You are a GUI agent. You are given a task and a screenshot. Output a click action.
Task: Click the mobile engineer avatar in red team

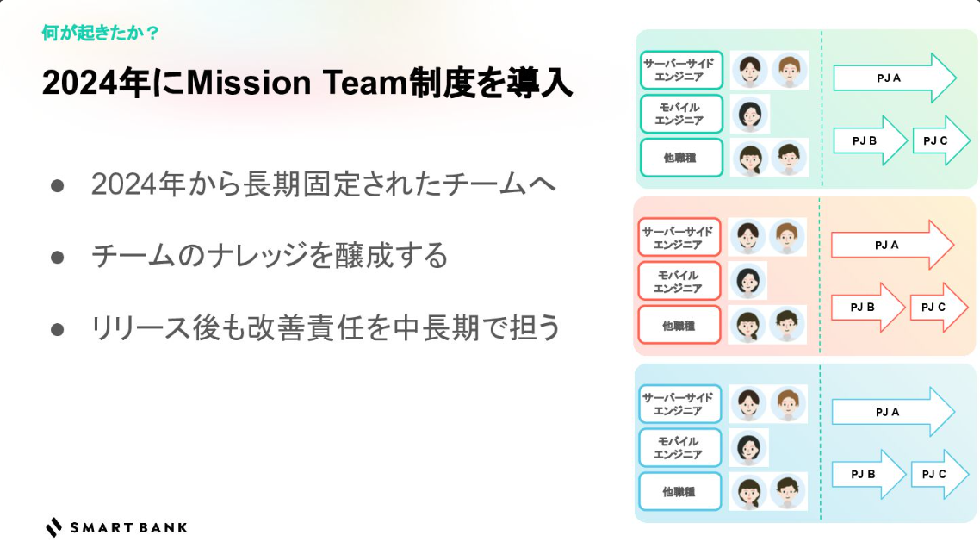pos(747,281)
